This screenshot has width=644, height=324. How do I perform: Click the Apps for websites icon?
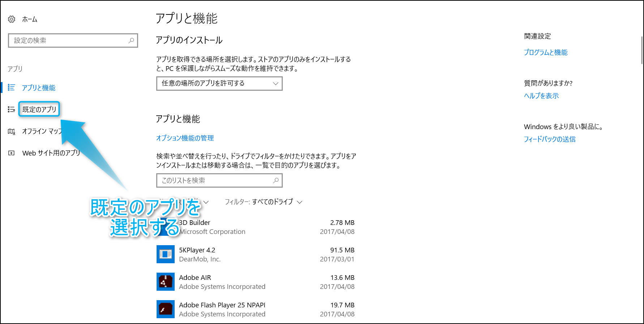12,153
